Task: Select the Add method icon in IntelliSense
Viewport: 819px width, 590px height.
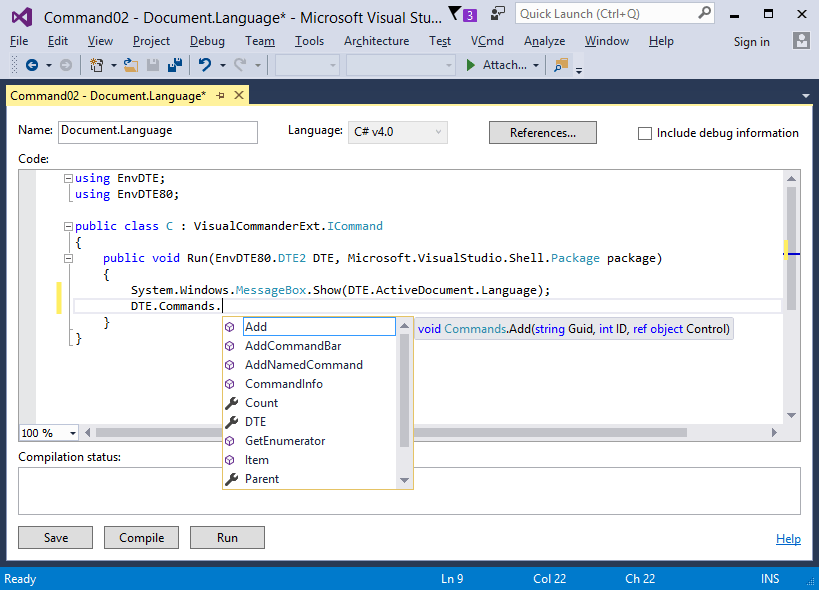Action: click(230, 327)
